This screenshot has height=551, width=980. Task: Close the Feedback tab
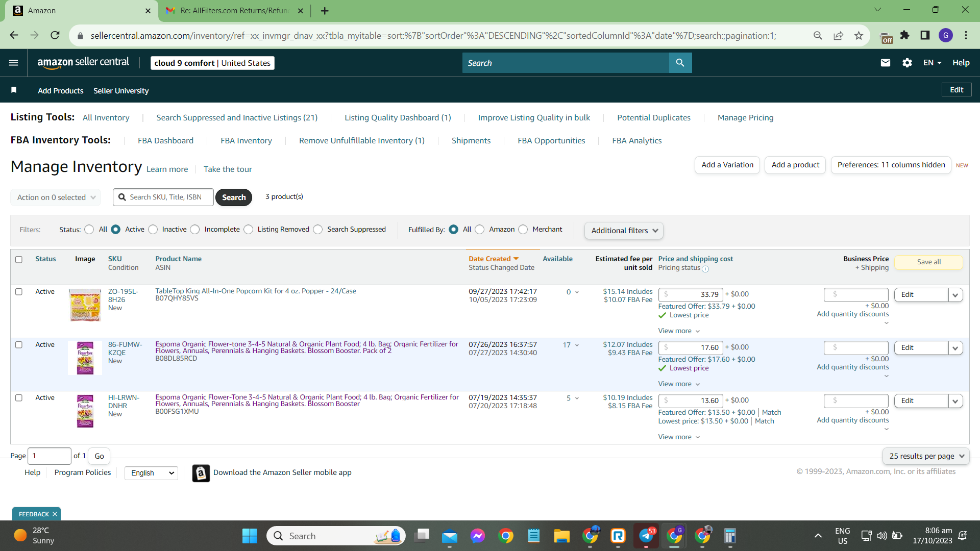click(x=55, y=514)
